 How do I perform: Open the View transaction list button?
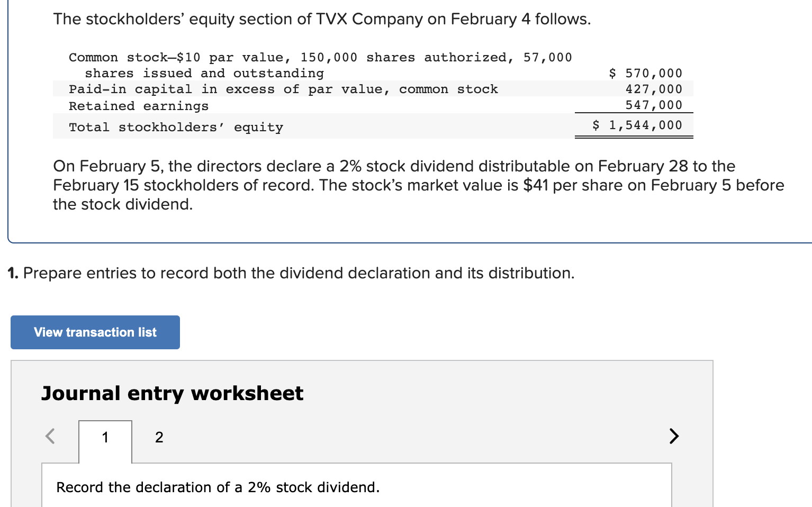pos(95,332)
